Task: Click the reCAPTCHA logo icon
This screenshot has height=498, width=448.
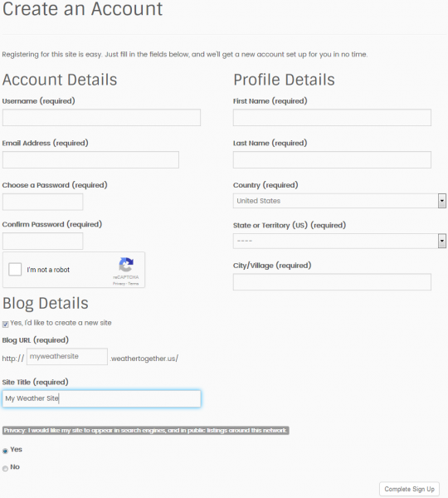Action: tap(126, 265)
